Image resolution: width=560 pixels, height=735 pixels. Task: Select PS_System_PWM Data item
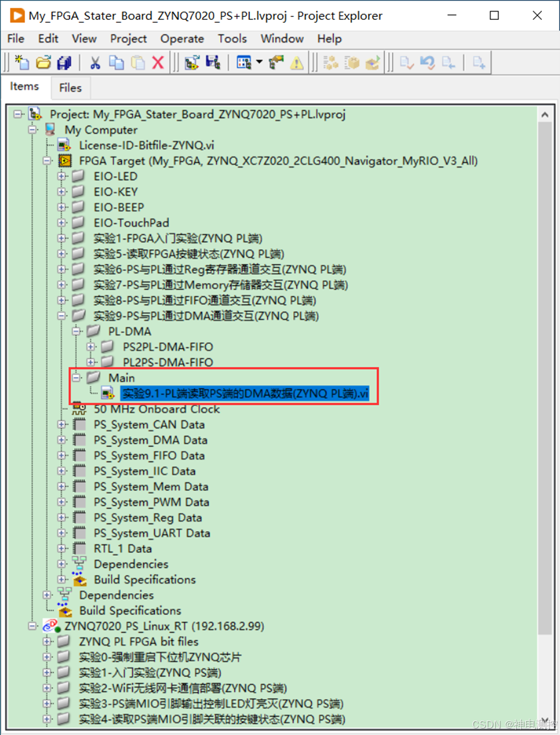[151, 502]
